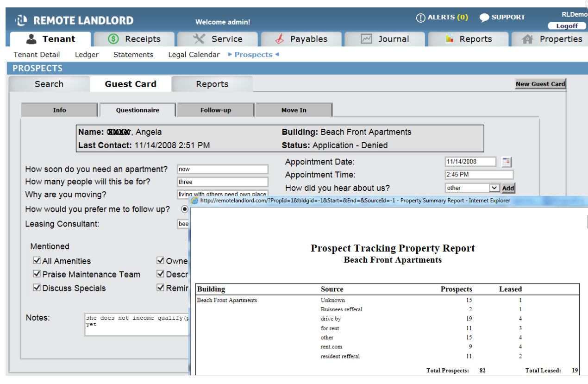
Task: Open the Service tab
Action: click(218, 39)
